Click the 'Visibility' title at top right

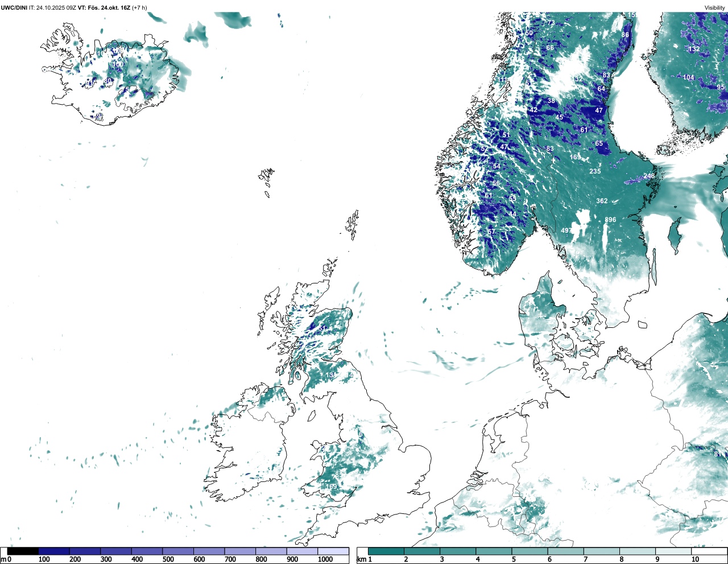[x=714, y=8]
